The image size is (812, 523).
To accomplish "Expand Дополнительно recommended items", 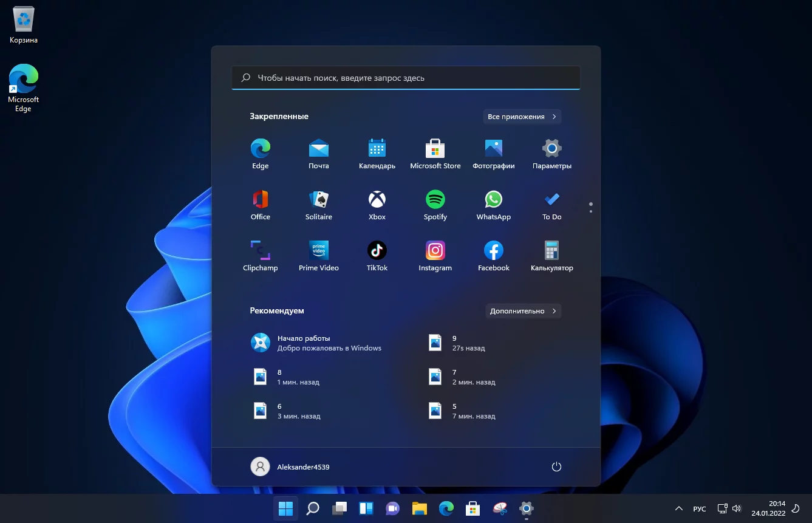I will point(522,311).
